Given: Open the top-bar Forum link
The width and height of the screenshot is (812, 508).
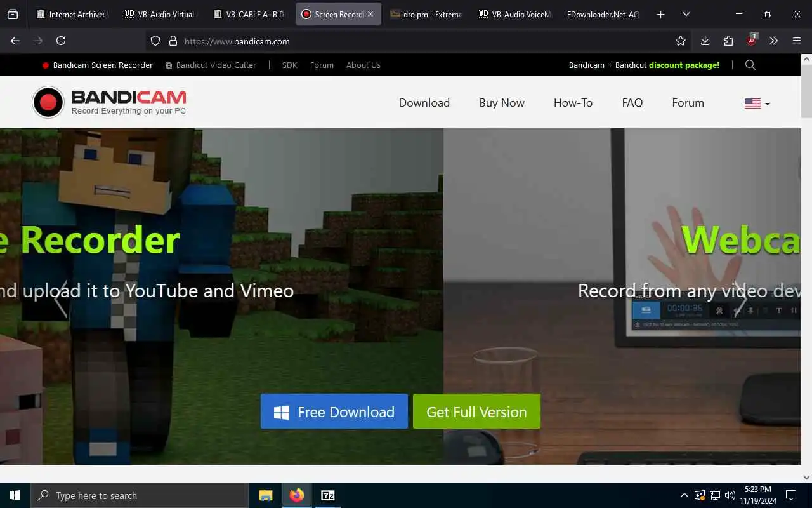Looking at the screenshot, I should (x=322, y=65).
